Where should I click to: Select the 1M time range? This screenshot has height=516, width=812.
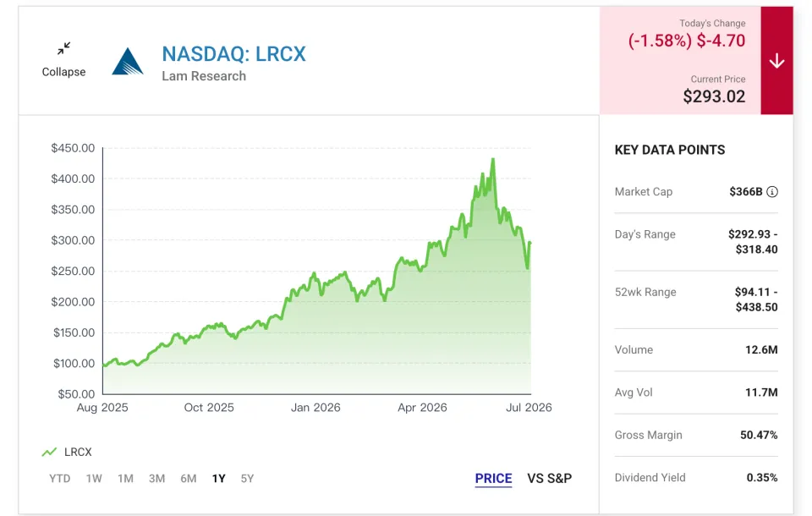(x=125, y=478)
